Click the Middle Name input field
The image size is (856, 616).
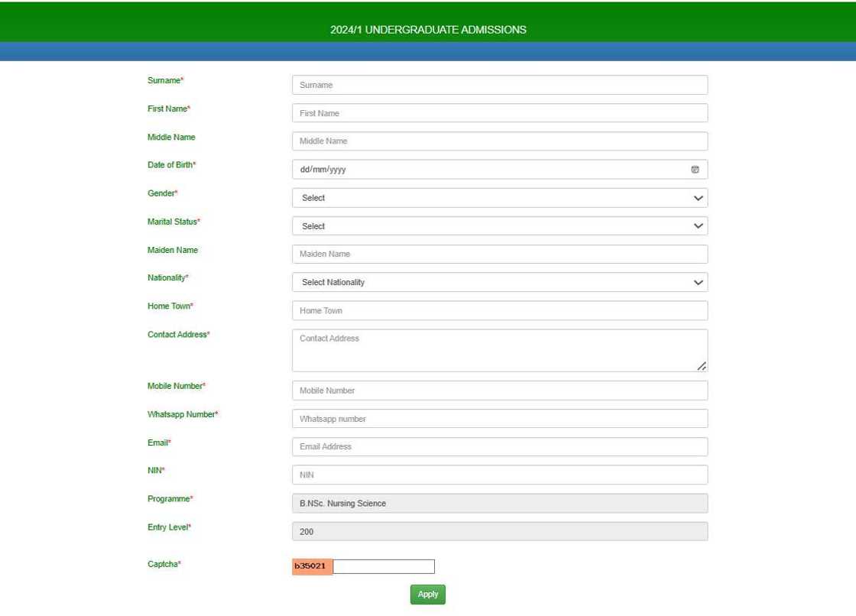[x=499, y=141]
